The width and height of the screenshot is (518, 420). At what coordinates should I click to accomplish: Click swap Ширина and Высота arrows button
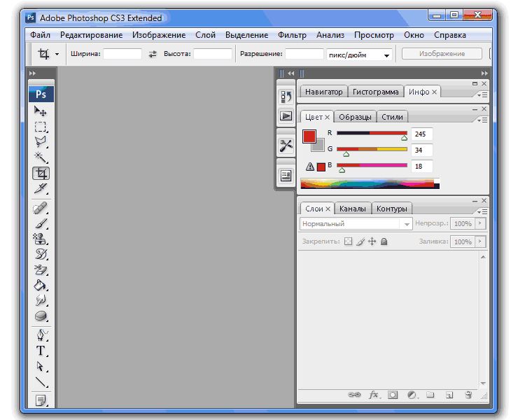(153, 54)
